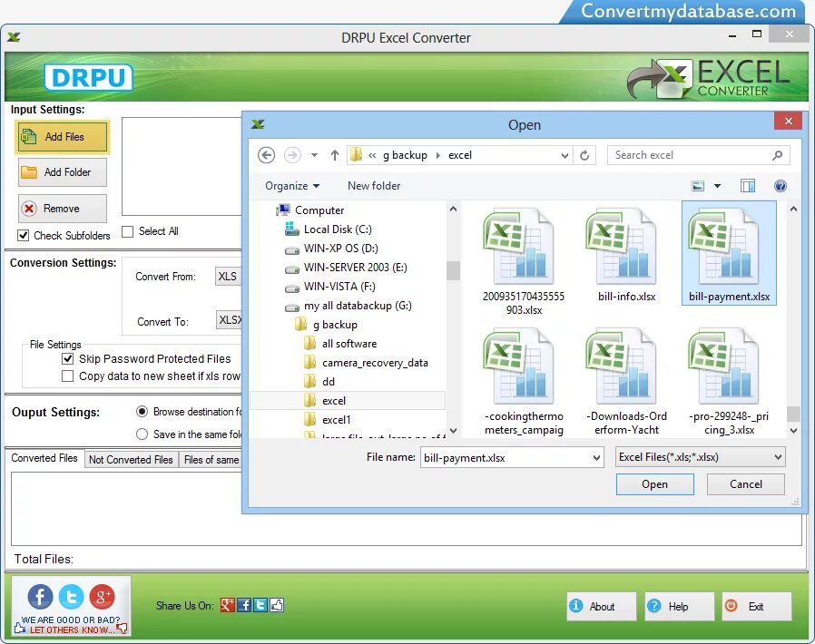815x644 pixels.
Task: Open recent locations dropdown arrow
Action: 314,155
